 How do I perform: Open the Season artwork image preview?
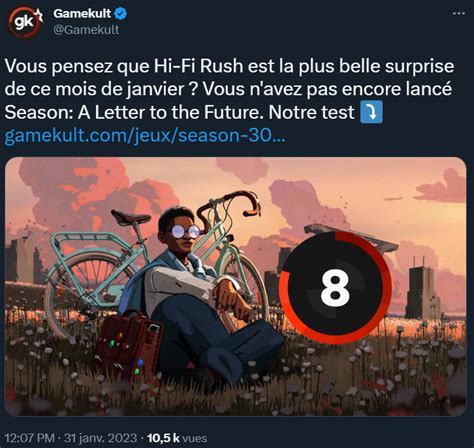235,287
